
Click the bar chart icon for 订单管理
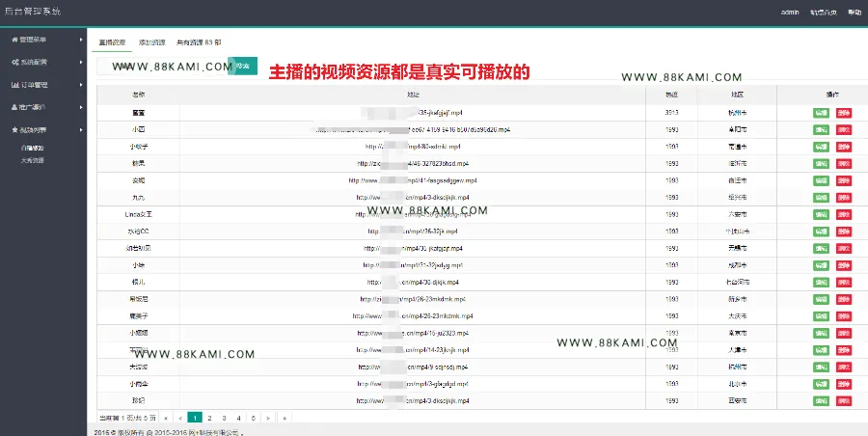click(x=14, y=85)
